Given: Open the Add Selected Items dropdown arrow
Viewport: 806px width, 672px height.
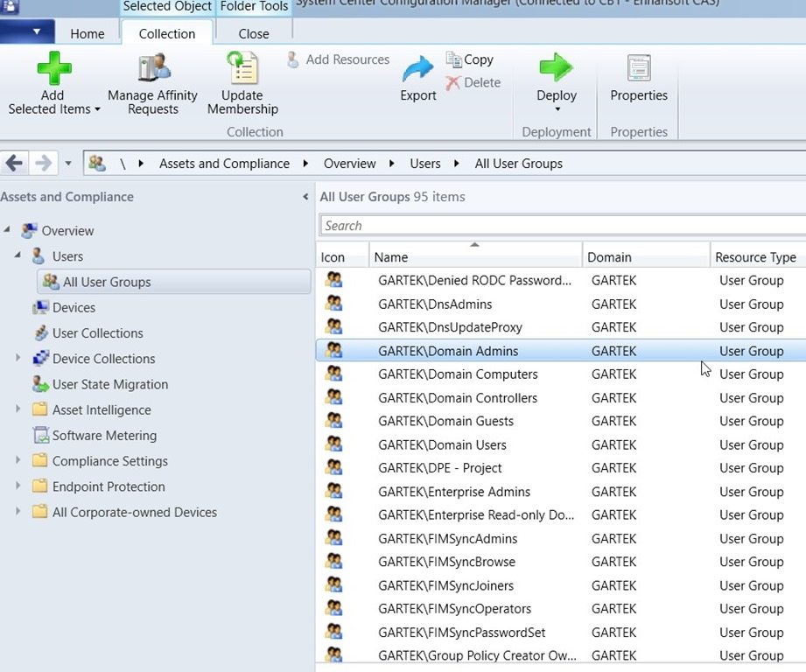Looking at the screenshot, I should [97, 109].
